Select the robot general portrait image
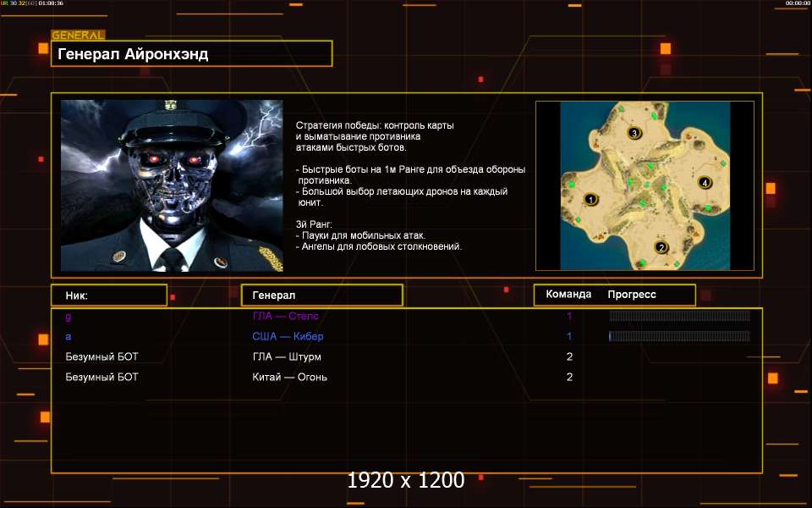Viewport: 812px width, 508px height. [x=172, y=185]
